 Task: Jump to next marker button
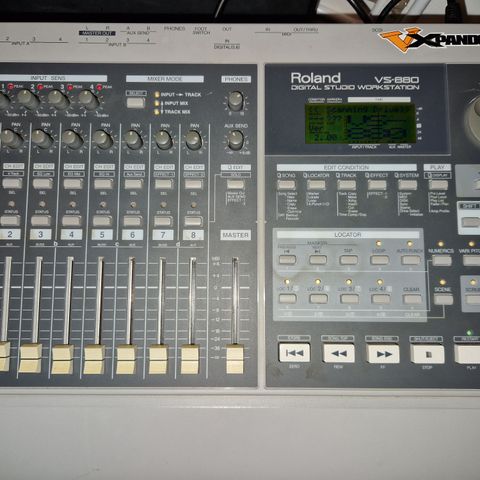318,260
